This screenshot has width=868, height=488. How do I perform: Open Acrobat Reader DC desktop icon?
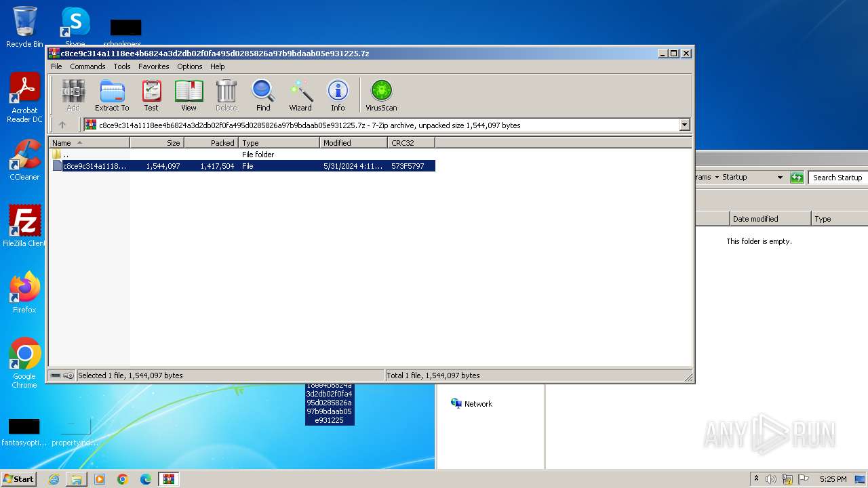(24, 98)
